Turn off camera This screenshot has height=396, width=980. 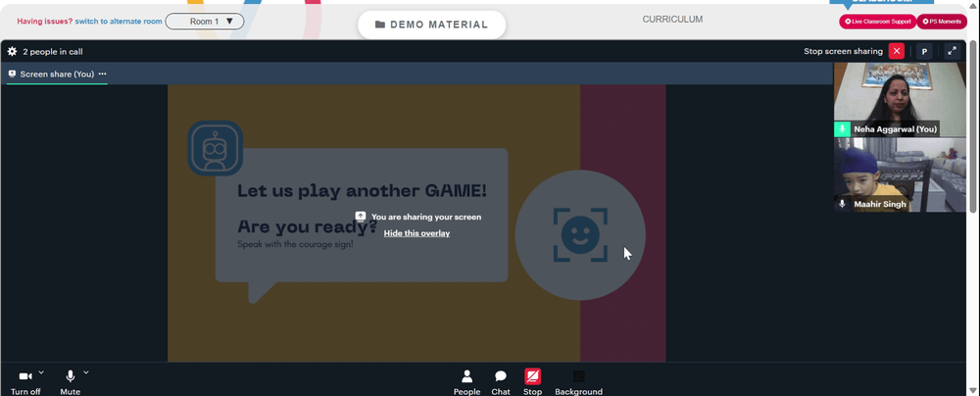pos(25,383)
